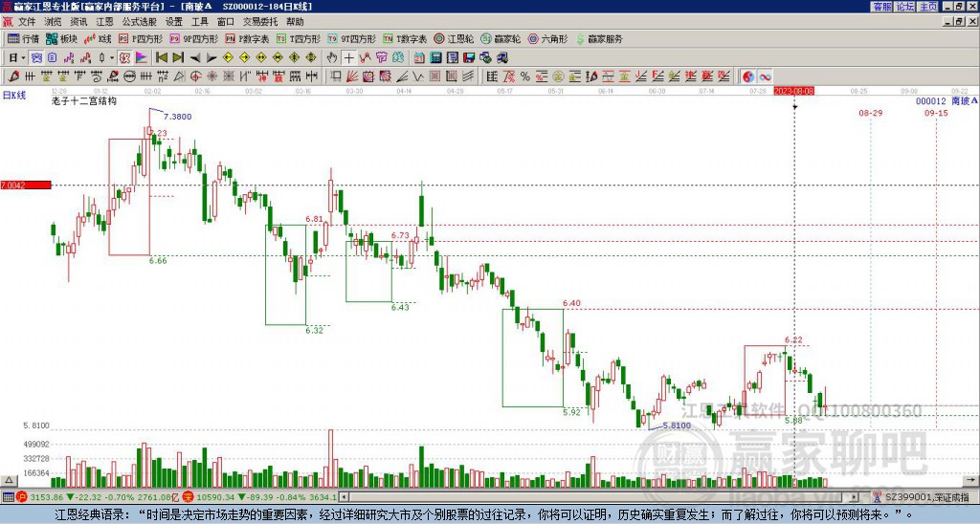The width and height of the screenshot is (980, 524).
Task: Open the 江恩 menu
Action: (104, 22)
